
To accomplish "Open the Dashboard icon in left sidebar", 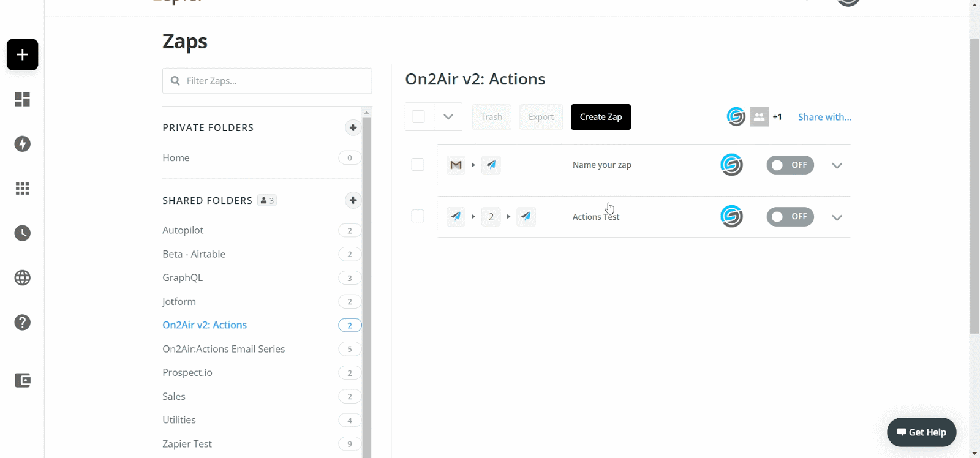I will pyautogui.click(x=23, y=99).
